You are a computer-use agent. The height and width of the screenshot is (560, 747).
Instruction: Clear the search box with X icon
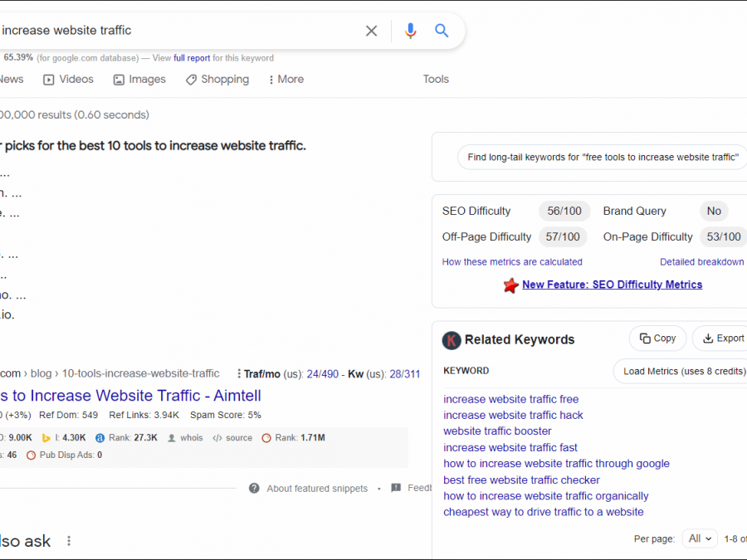(371, 31)
